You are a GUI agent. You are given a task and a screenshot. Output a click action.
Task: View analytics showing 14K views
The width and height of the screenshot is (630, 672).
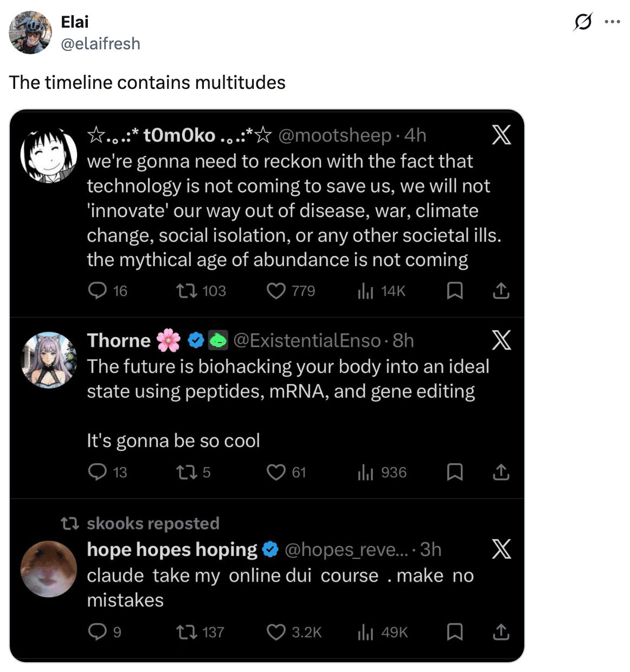click(x=366, y=291)
